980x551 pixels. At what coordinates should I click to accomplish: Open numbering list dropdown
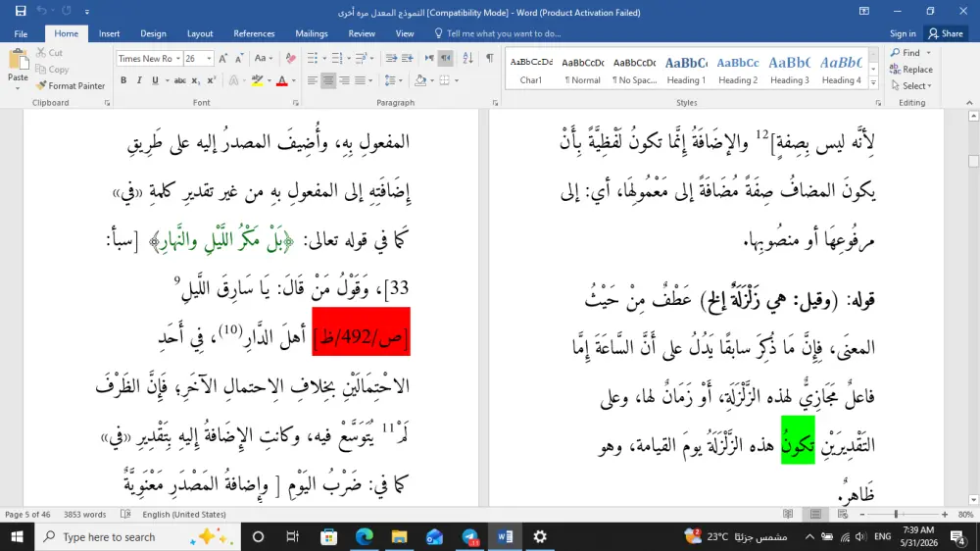[x=348, y=58]
